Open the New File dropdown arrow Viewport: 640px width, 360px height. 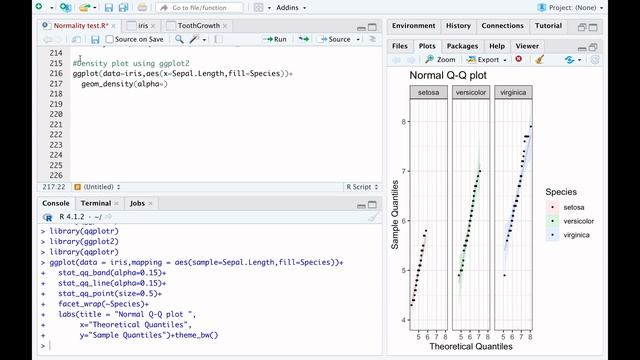pos(51,8)
